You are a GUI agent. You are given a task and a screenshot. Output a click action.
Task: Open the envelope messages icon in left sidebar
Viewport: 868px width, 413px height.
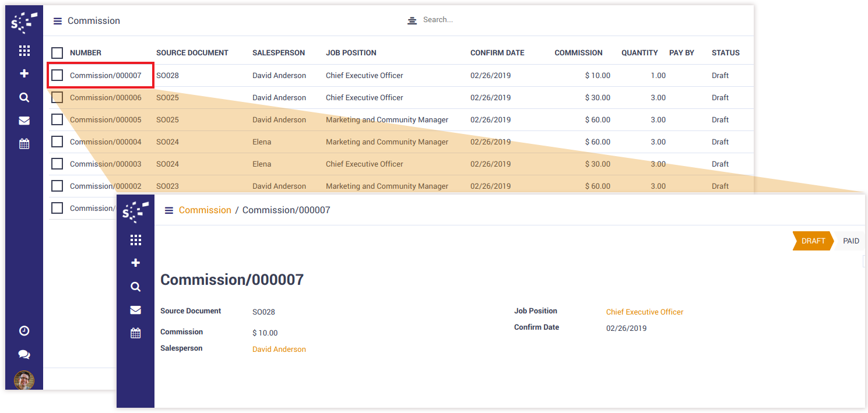tap(24, 121)
